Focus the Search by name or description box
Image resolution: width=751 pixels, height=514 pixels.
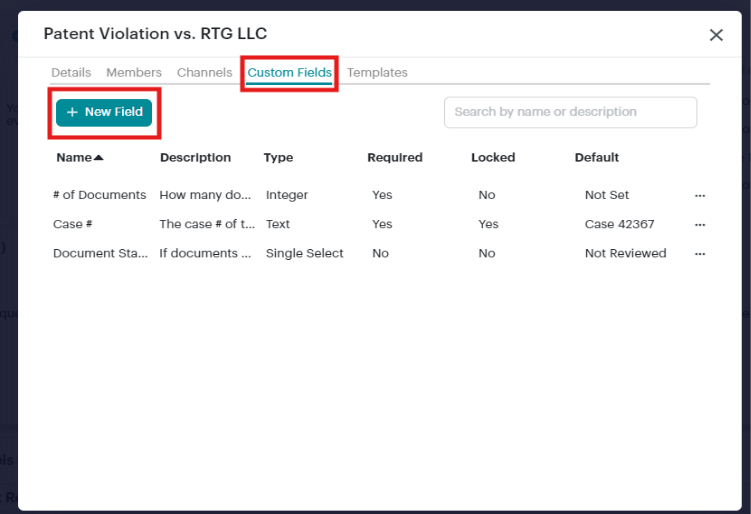click(x=570, y=112)
